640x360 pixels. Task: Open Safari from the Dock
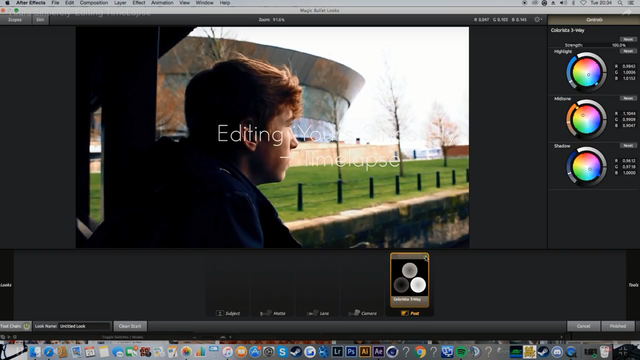pos(49,351)
